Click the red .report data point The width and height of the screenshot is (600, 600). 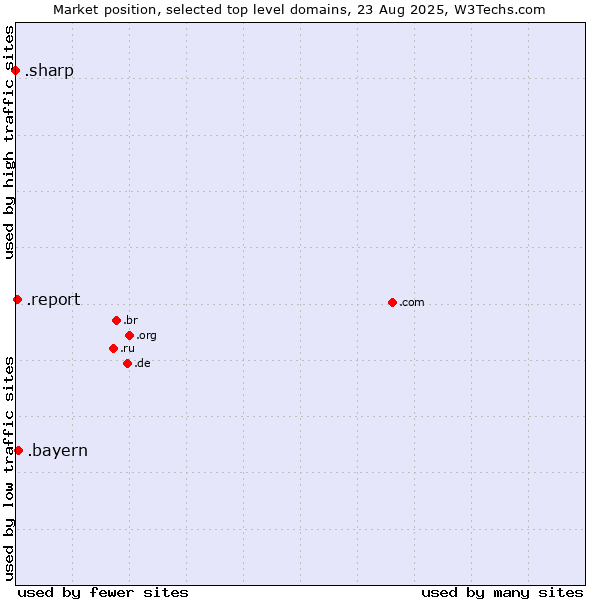coord(18,300)
